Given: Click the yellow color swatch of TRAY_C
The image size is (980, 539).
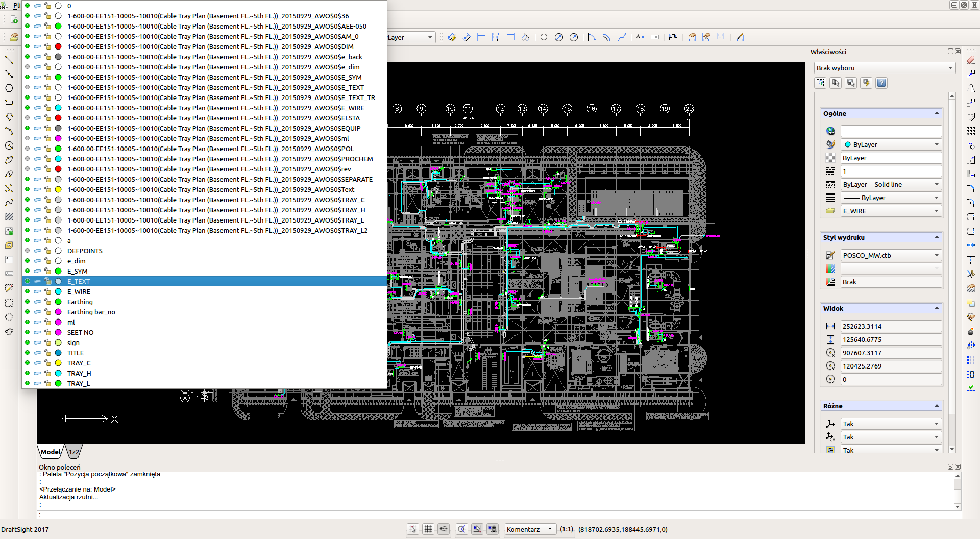Looking at the screenshot, I should 58,363.
